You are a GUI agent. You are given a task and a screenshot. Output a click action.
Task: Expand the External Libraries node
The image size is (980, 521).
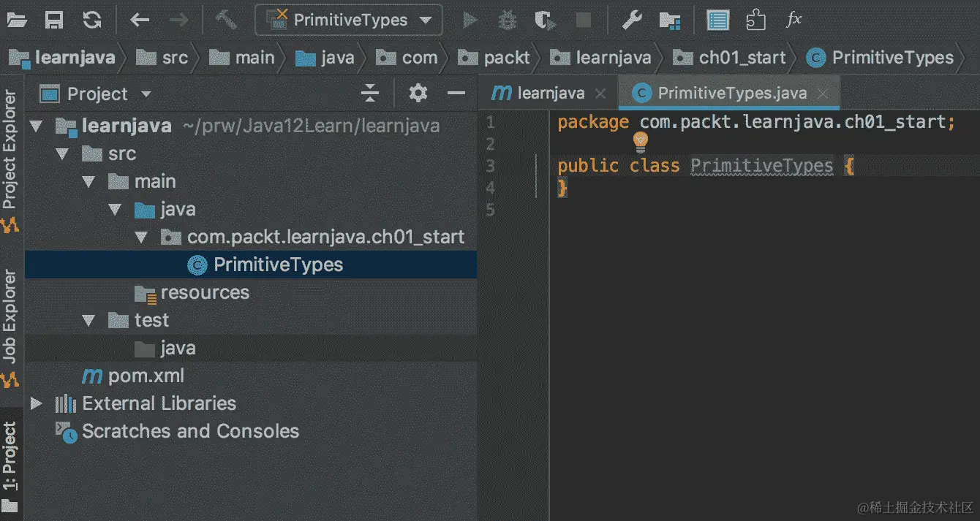(x=35, y=403)
